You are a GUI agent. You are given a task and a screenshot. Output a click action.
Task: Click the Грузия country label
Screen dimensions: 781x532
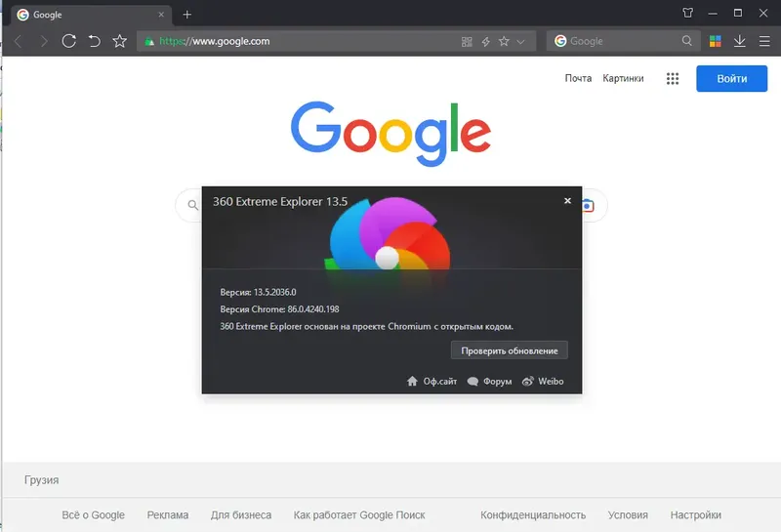coord(41,480)
